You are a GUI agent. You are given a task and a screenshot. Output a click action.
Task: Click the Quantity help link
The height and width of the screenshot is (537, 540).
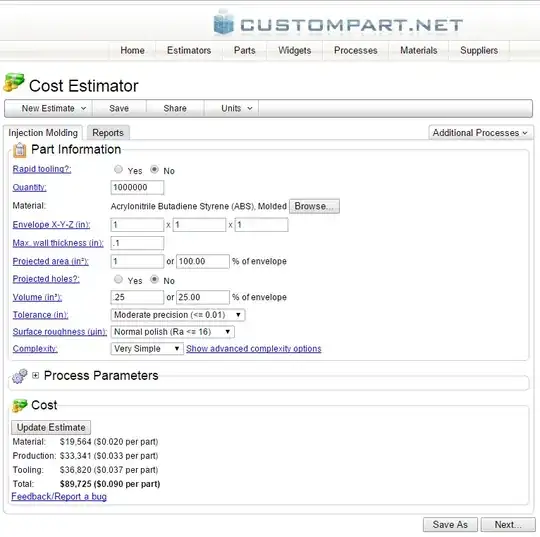[29, 187]
